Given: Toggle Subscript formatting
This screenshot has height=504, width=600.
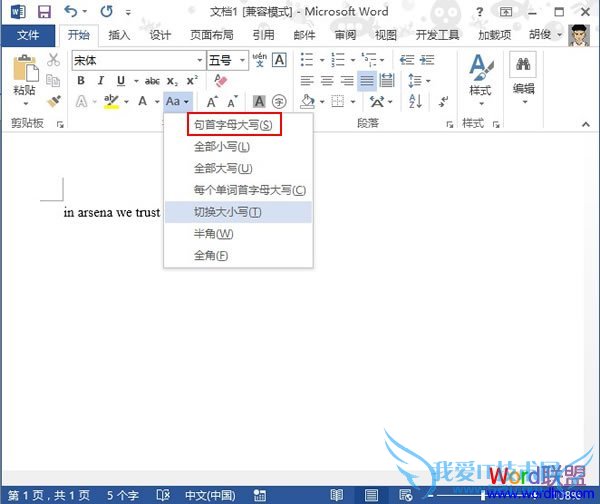Looking at the screenshot, I should click(x=172, y=81).
